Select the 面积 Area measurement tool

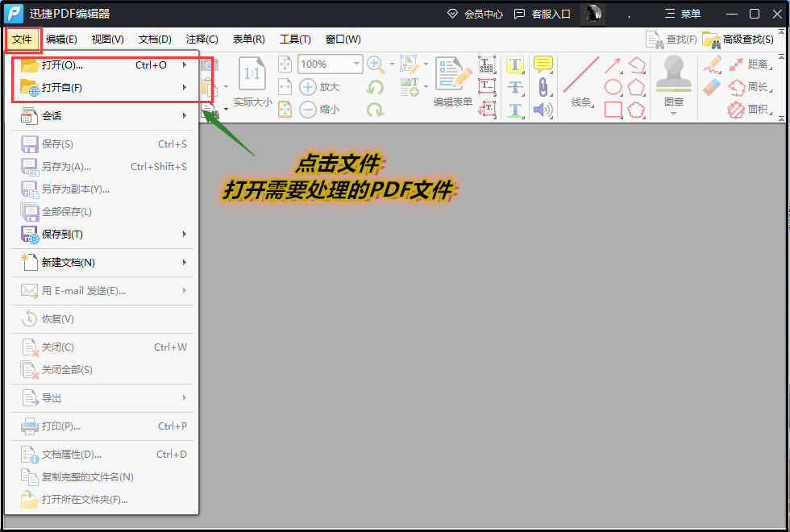click(750, 110)
